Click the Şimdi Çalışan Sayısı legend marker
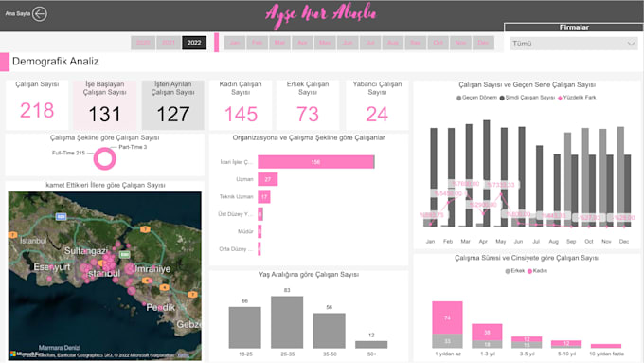 502,98
